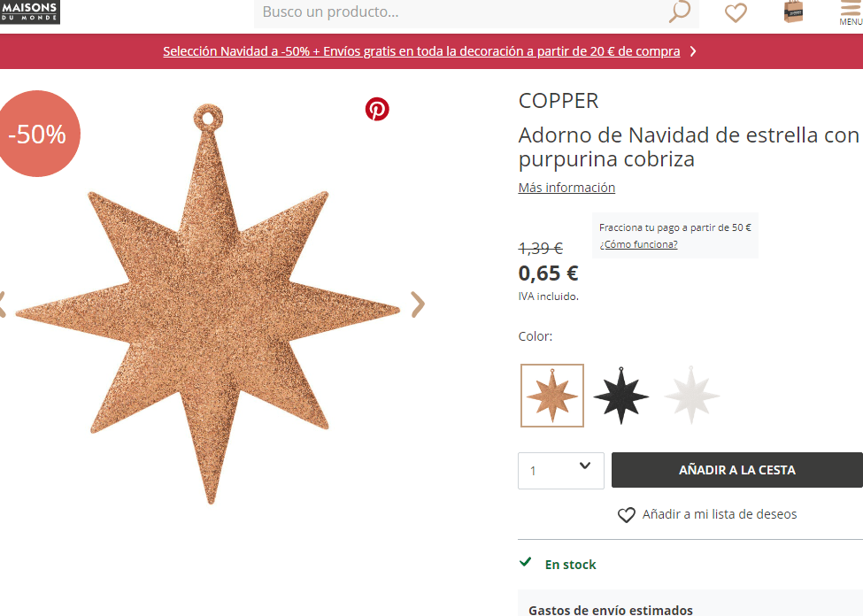Screen dimensions: 863x616
Task: Share the product via Pinterest icon
Action: point(377,109)
